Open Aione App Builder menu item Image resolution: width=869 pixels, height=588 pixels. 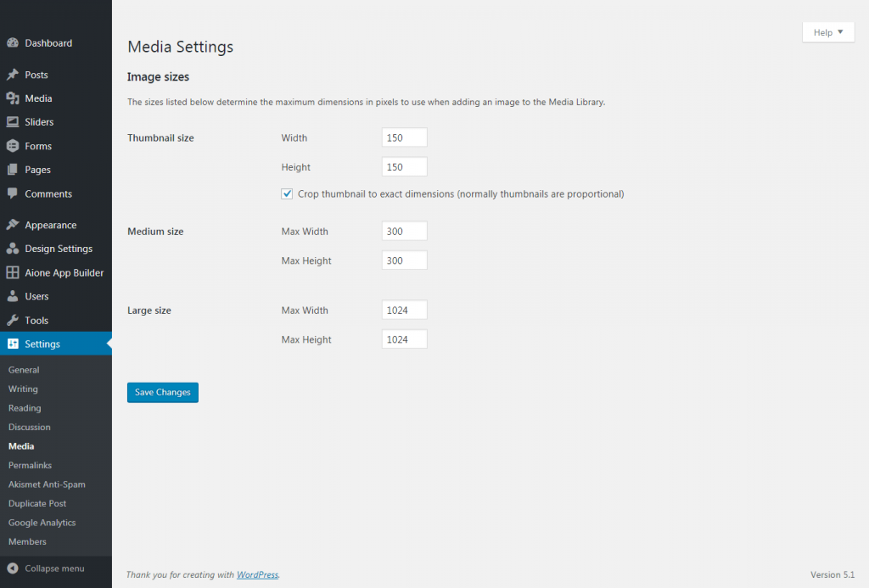pos(56,272)
